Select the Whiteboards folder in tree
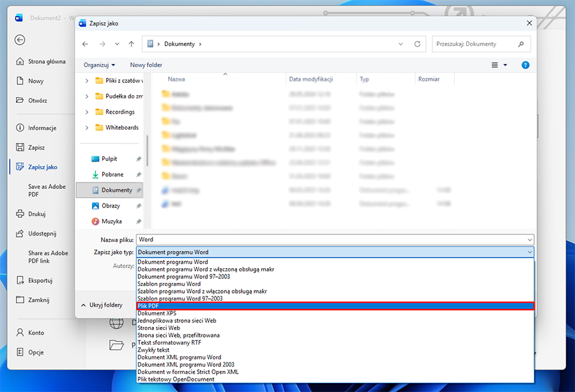 tap(122, 128)
